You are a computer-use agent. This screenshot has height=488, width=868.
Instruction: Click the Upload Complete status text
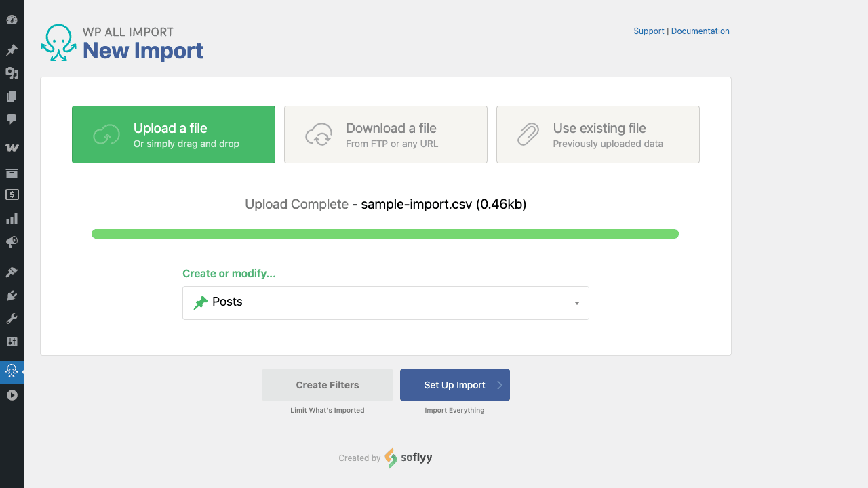[x=297, y=204]
